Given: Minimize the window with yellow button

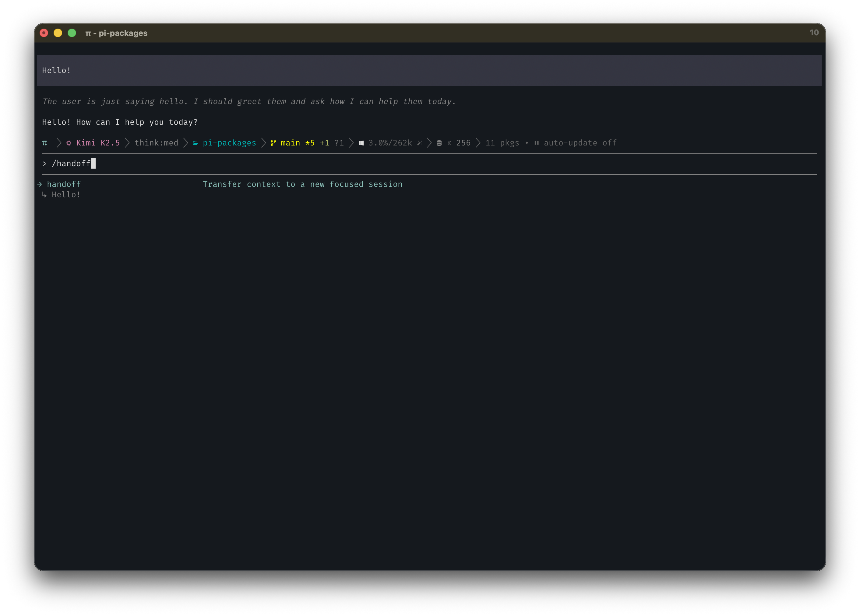Looking at the screenshot, I should [x=58, y=33].
